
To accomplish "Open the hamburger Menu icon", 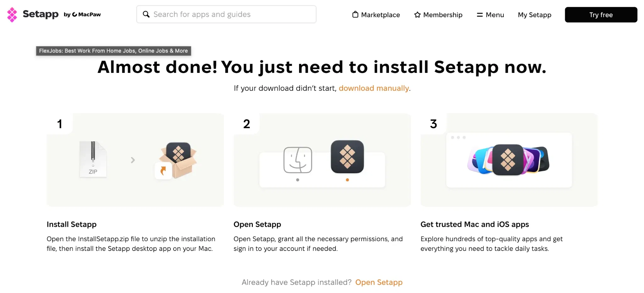I will (480, 14).
